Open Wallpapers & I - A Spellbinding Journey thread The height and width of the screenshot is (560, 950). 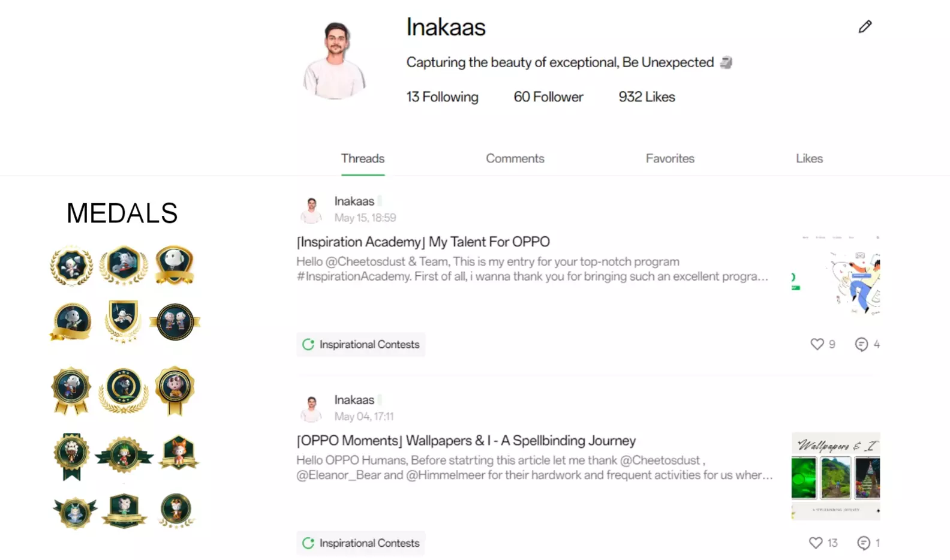pyautogui.click(x=465, y=440)
